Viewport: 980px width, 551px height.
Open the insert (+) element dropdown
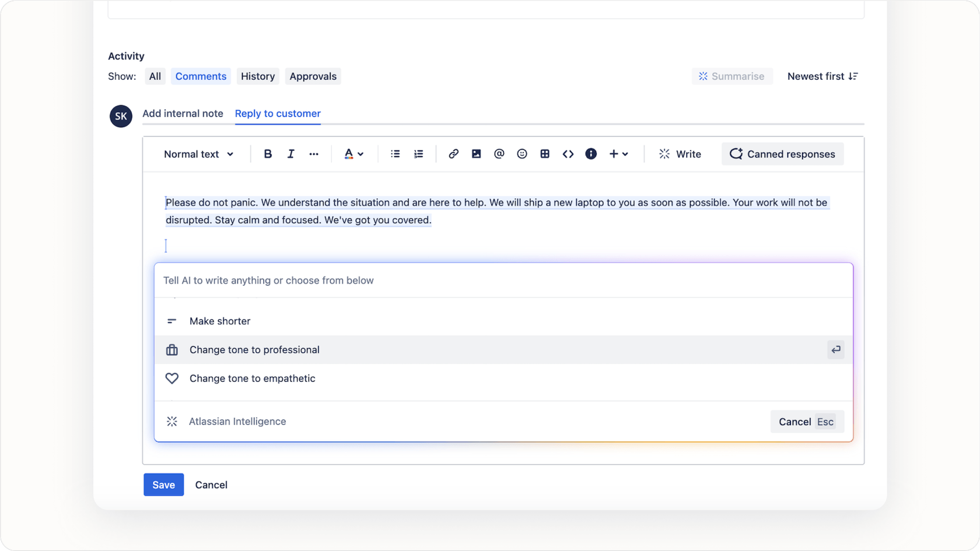(x=619, y=154)
